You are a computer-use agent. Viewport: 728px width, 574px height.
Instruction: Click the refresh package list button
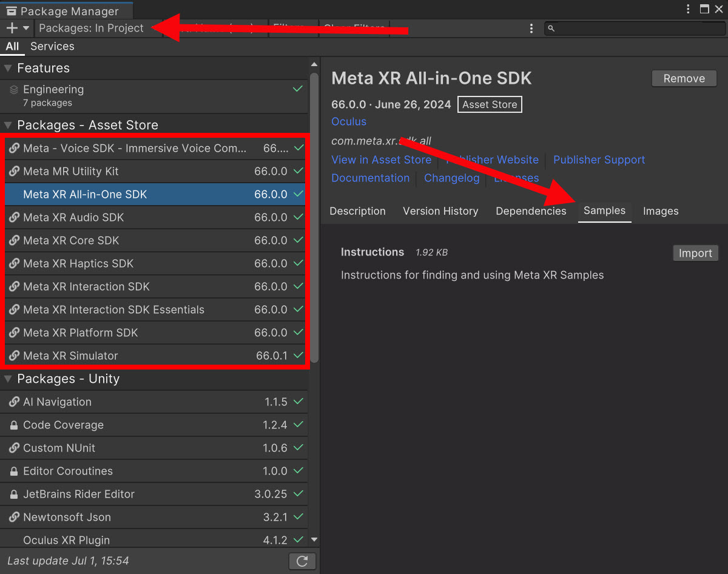(302, 561)
